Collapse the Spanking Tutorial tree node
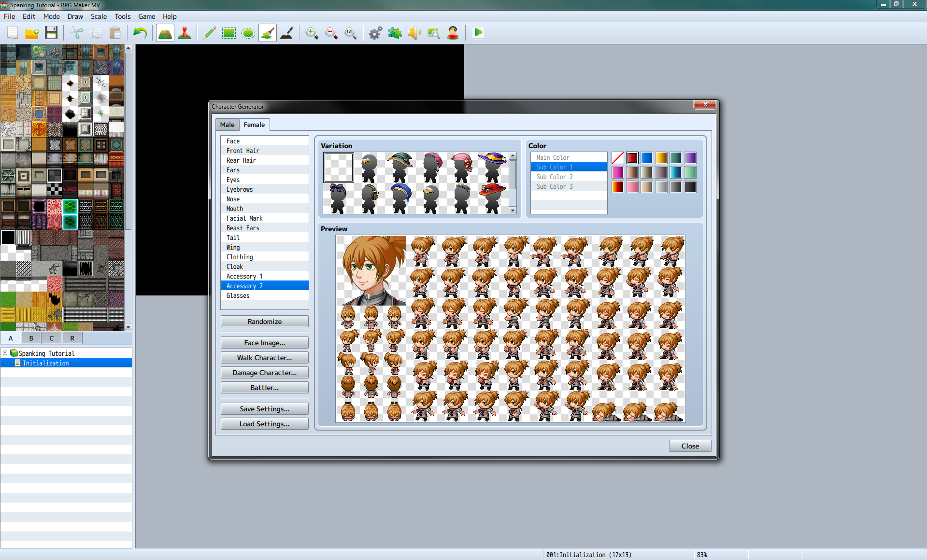This screenshot has height=560, width=927. point(5,353)
